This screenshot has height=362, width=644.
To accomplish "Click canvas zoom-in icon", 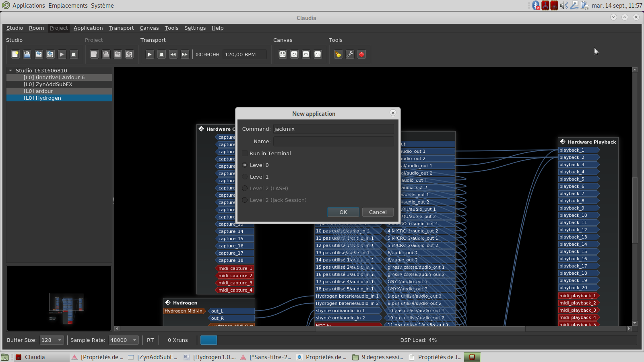I will [294, 54].
